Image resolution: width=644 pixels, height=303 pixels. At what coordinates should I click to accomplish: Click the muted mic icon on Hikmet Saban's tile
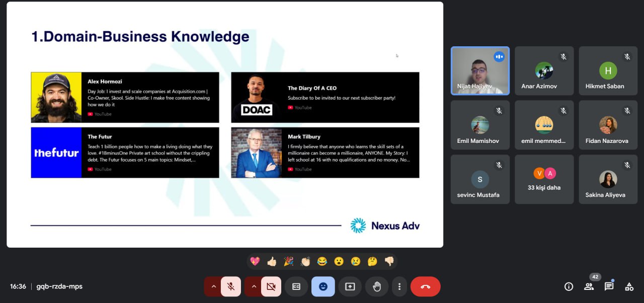pos(627,57)
